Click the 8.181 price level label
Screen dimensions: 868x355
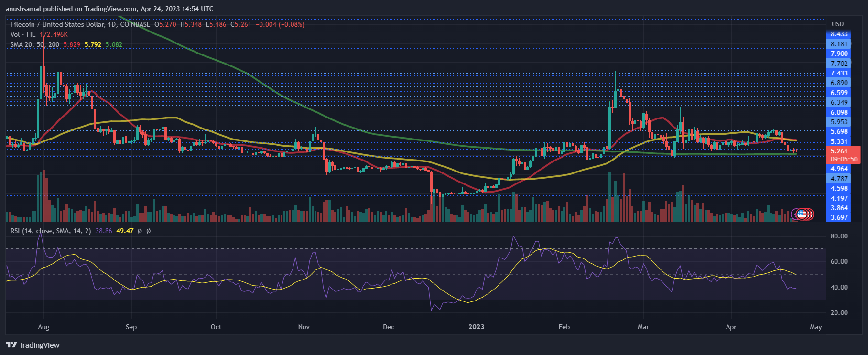[x=839, y=44]
